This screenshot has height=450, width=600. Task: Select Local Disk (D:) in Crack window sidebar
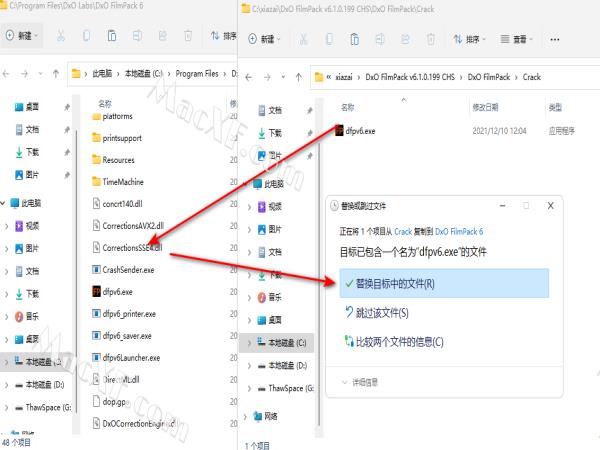pyautogui.click(x=282, y=365)
